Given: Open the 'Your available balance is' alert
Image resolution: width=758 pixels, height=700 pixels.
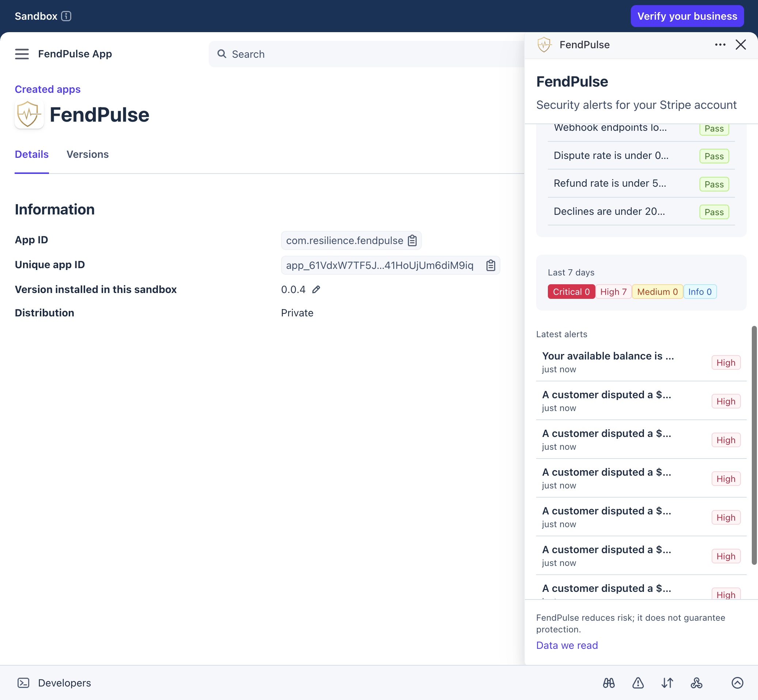Looking at the screenshot, I should tap(641, 362).
